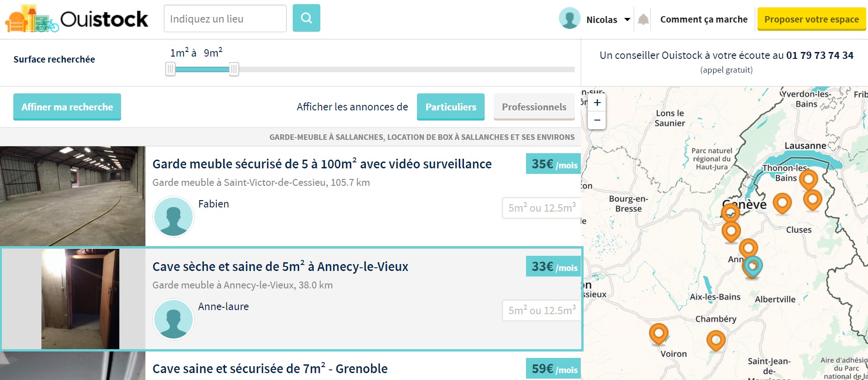868x380 pixels.
Task: Open 'Cave saine et sécurisée de 7m²' listing
Action: click(270, 368)
